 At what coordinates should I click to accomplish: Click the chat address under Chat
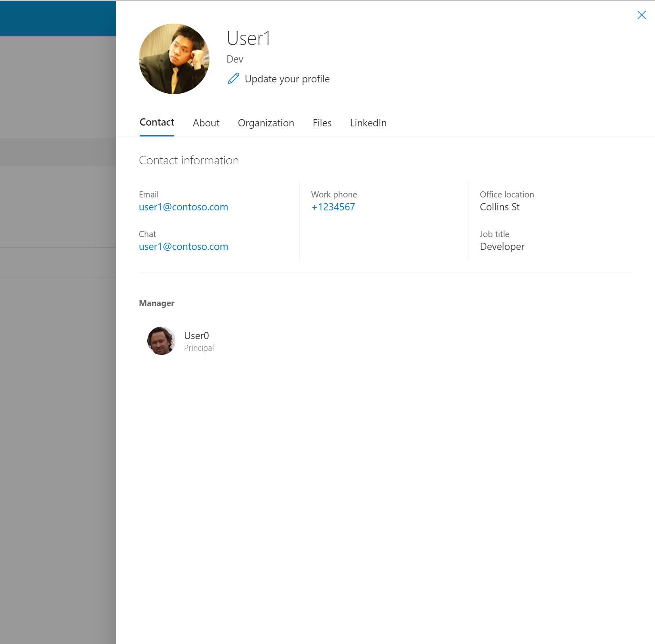[184, 246]
